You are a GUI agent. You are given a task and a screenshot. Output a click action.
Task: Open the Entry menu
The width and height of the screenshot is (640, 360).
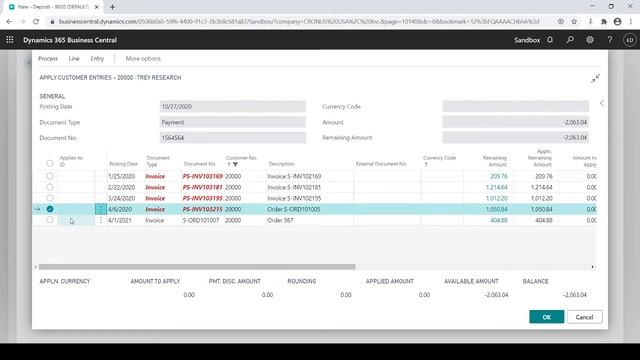[97, 59]
